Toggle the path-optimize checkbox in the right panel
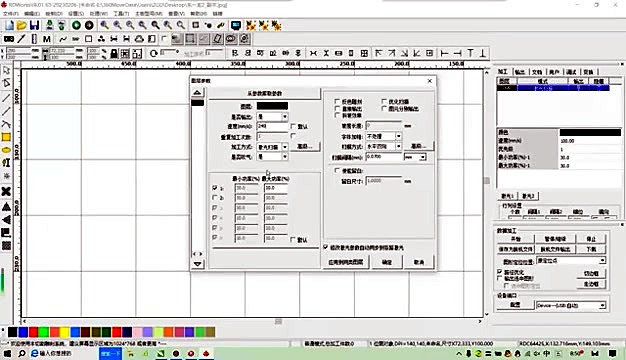Viewport: 626px width, 360px height. (499, 272)
